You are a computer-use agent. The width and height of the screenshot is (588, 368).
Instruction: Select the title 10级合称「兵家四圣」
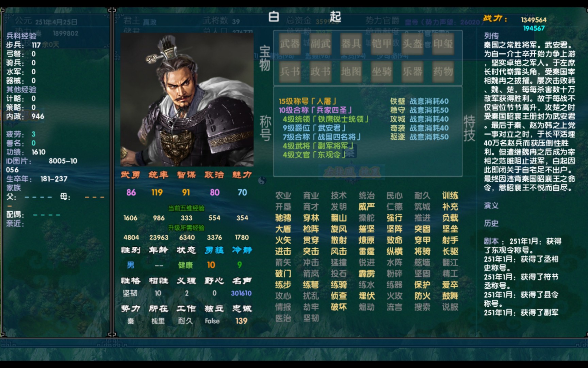(x=315, y=110)
